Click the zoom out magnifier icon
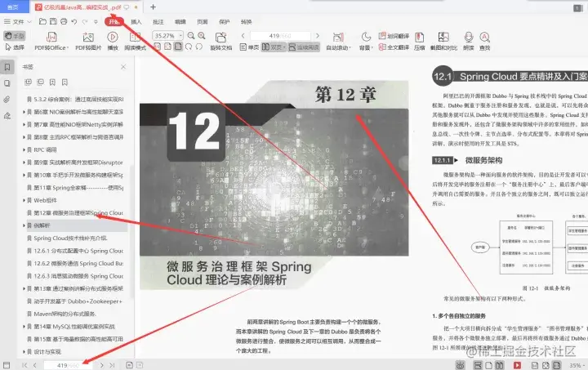588x370 pixels. (x=191, y=36)
